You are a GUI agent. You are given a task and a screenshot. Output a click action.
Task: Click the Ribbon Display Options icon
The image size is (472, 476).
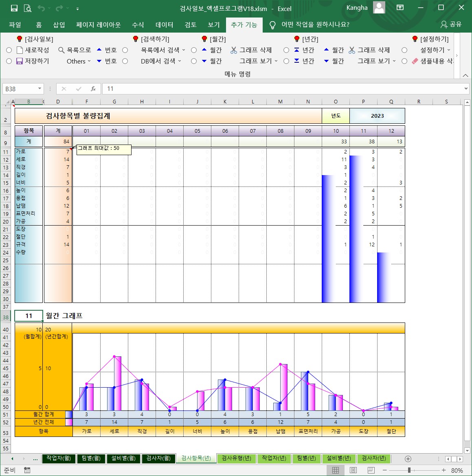tap(400, 8)
